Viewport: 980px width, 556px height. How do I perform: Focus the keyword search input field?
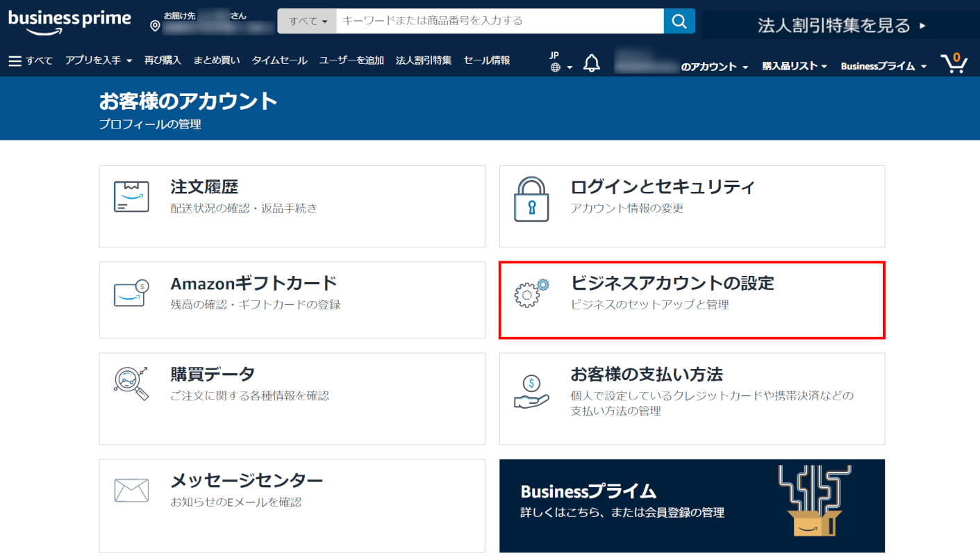click(x=500, y=21)
